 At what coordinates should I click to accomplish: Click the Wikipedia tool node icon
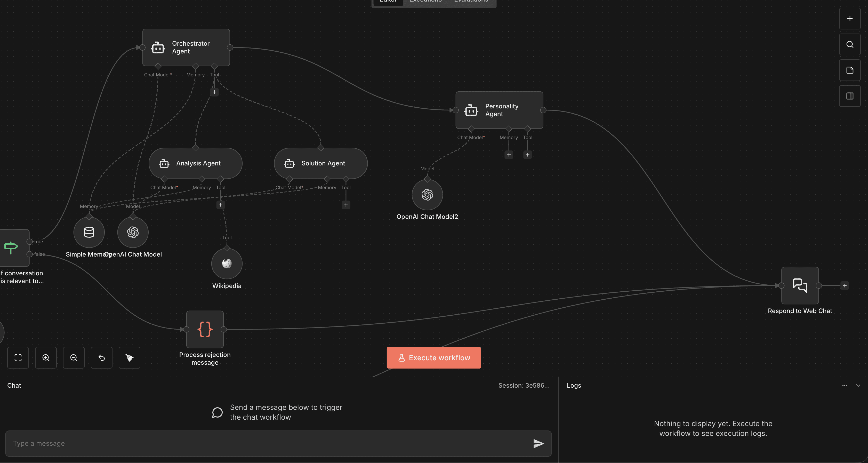click(227, 264)
